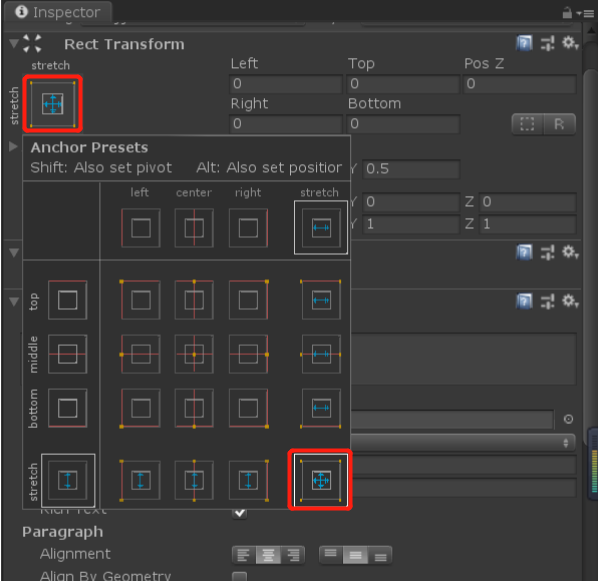Toggle Raw edit mode R button
This screenshot has height=581, width=598.
coord(559,124)
